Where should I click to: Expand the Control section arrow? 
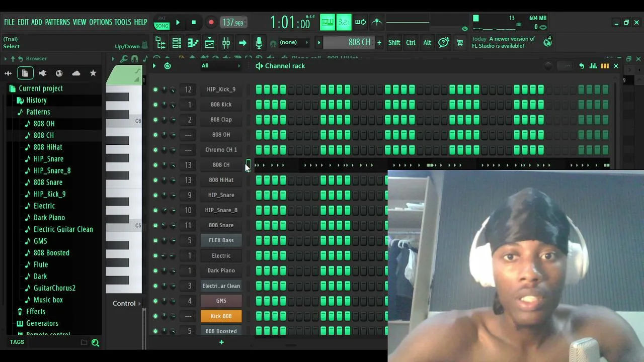tap(139, 304)
